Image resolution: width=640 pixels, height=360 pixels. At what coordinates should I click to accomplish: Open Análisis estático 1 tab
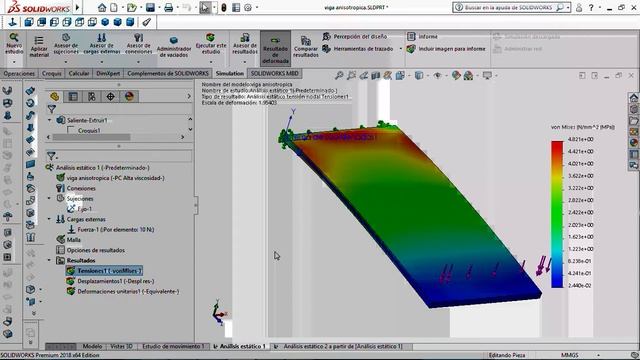pos(240,346)
